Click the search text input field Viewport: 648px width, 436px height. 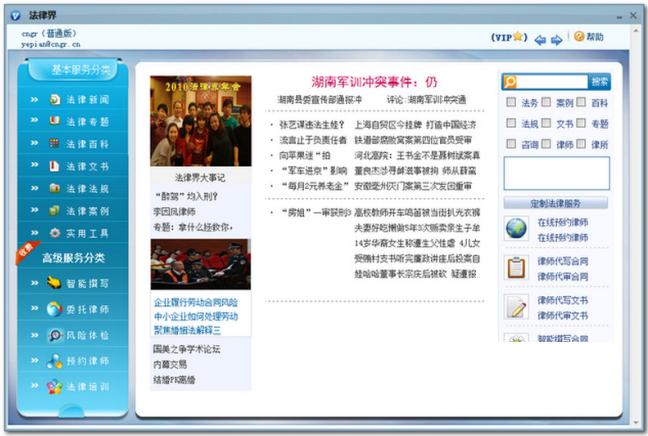[552, 82]
